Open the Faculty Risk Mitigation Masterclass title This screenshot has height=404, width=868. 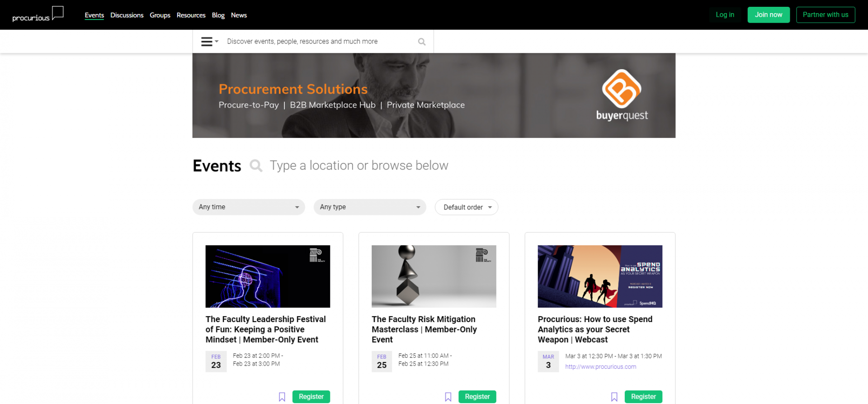click(425, 329)
